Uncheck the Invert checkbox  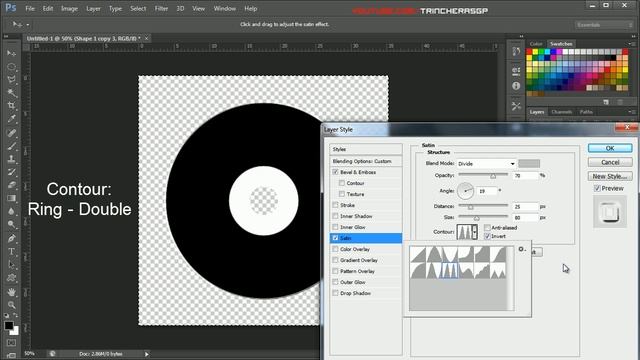click(x=487, y=236)
